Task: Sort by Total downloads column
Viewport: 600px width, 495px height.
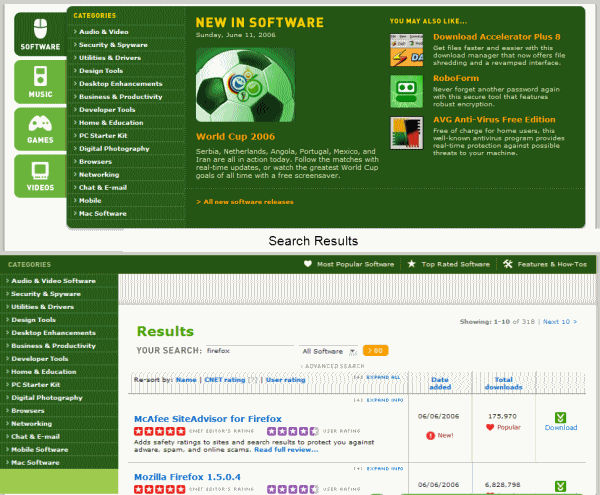Action: pyautogui.click(x=503, y=383)
